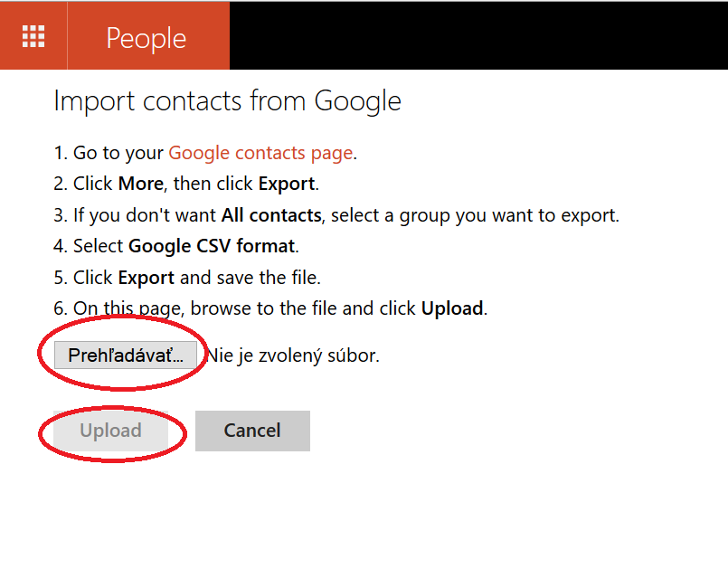This screenshot has width=728, height=578.
Task: Click the bold word More in step 2
Action: [141, 184]
